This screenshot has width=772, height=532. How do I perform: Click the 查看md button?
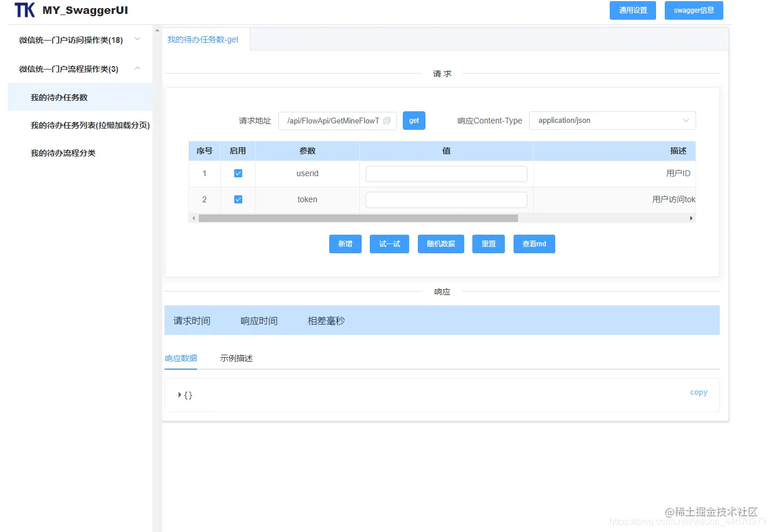point(534,244)
